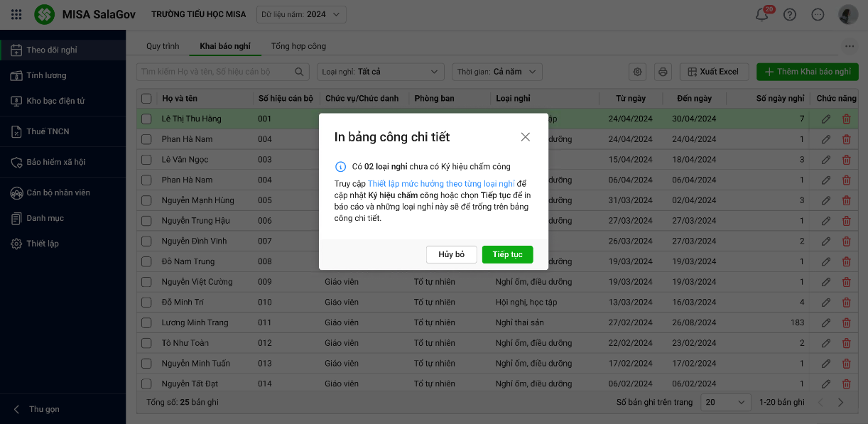
Task: Click the employee search input field
Action: click(216, 72)
